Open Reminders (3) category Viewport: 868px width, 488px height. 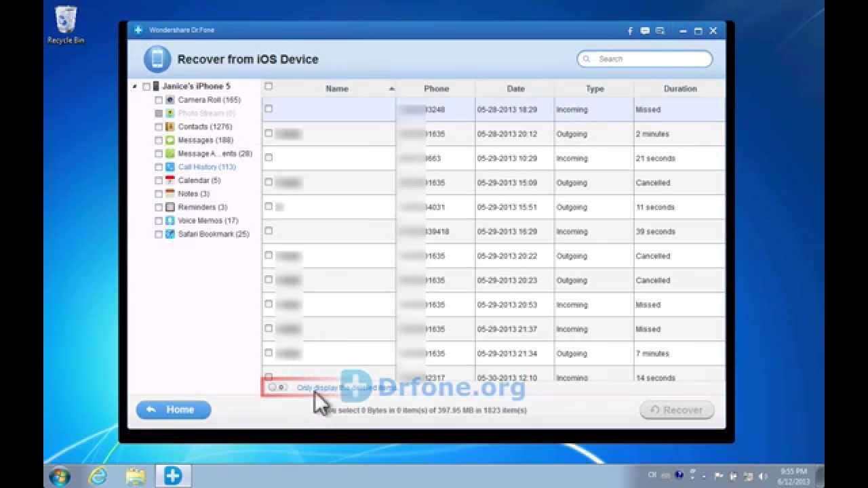[x=203, y=207]
